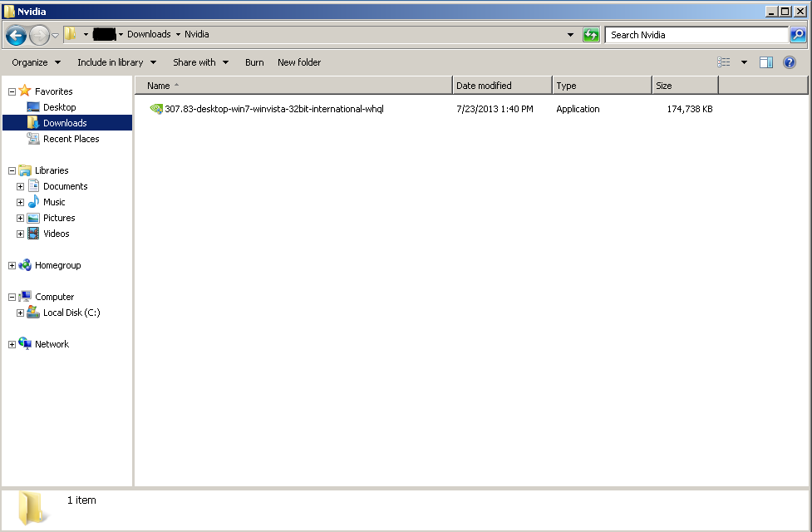Open Include in library menu

point(116,62)
